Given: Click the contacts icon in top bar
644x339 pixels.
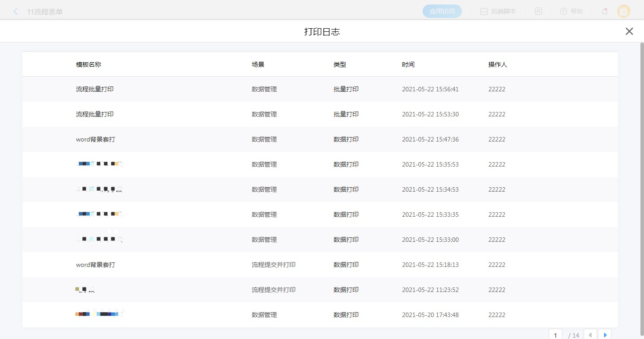Looking at the screenshot, I should pyautogui.click(x=538, y=12).
